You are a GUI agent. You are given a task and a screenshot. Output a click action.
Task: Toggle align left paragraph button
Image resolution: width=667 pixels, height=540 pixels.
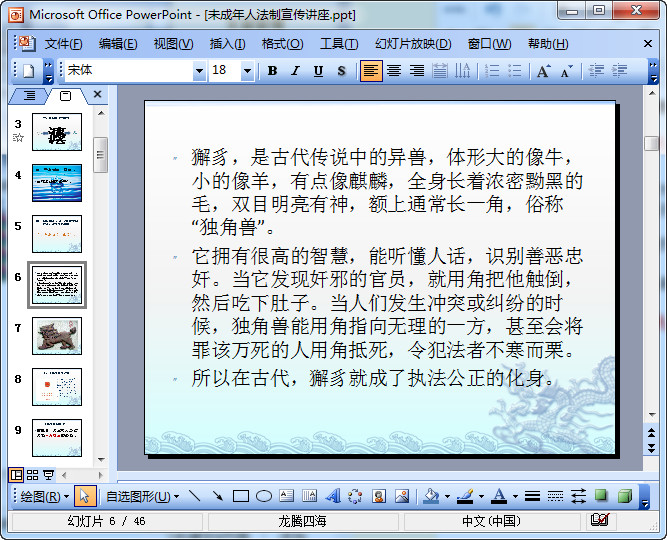(371, 71)
